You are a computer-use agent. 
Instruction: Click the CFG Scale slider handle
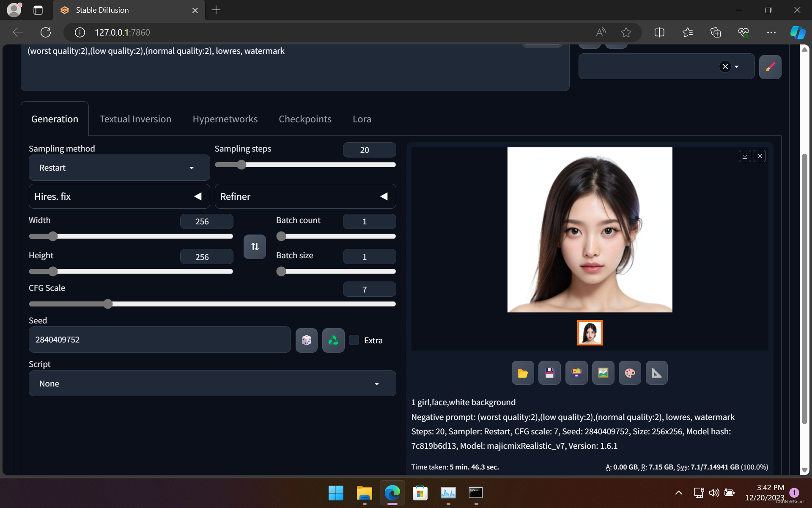click(108, 304)
